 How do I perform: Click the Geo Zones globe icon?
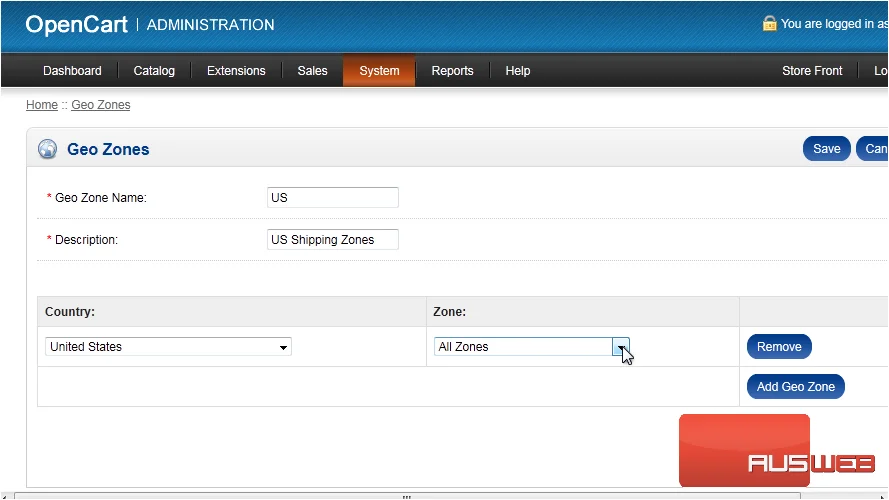tap(48, 149)
